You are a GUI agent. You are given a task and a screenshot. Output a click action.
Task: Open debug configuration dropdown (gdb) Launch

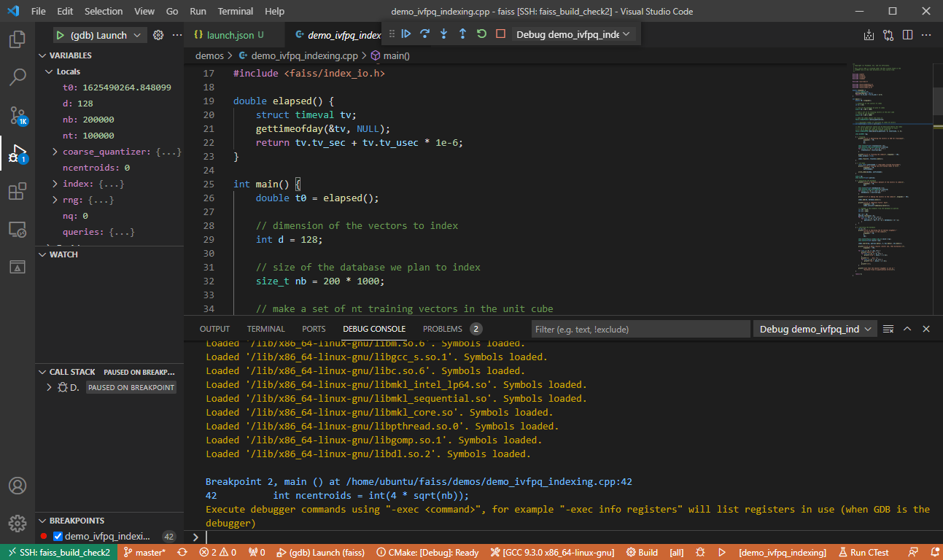tap(101, 35)
